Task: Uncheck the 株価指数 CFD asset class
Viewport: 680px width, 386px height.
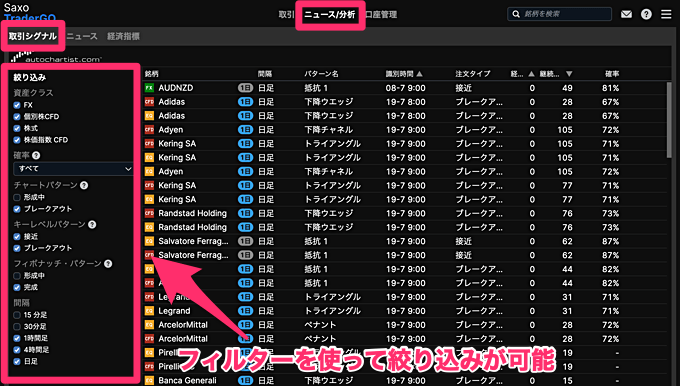Action: [17, 140]
